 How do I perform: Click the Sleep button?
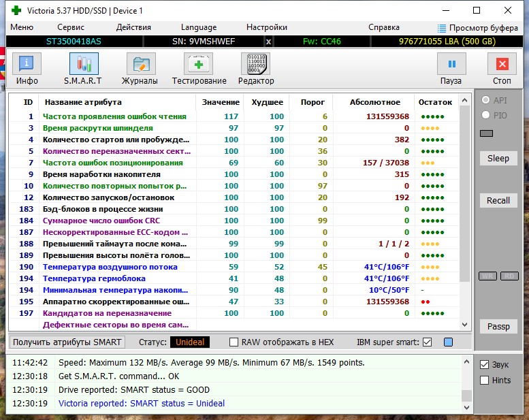pyautogui.click(x=498, y=158)
